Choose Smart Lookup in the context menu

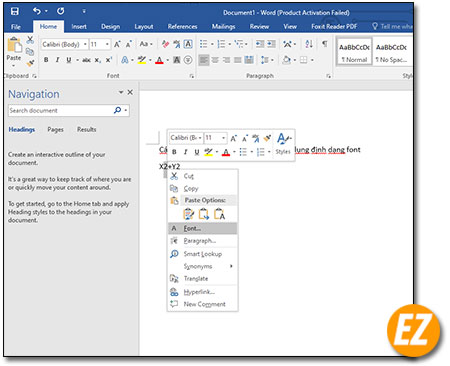(203, 254)
